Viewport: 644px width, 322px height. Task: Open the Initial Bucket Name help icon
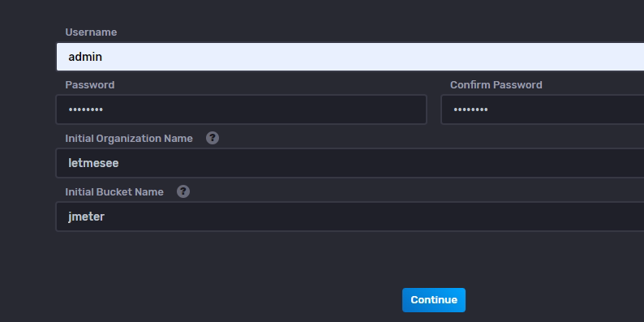point(183,191)
